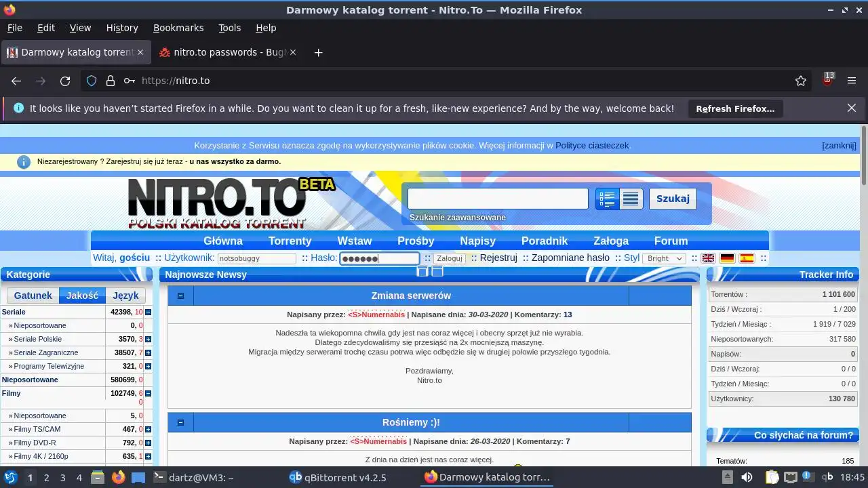Open the Polityce ciasteczek link
The width and height of the screenshot is (868, 488).
[x=592, y=146]
